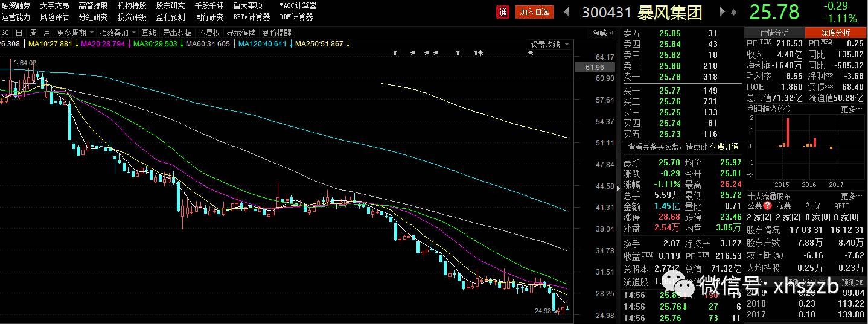Click stock code 300431
This screenshot has height=324, width=868.
607,12
